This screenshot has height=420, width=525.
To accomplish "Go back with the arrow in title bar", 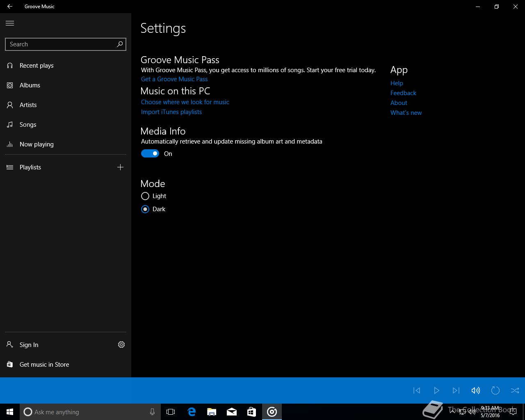I will click(10, 7).
